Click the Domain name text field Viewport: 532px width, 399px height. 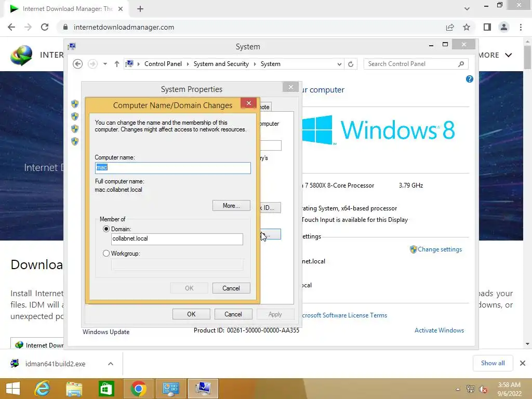tap(177, 239)
